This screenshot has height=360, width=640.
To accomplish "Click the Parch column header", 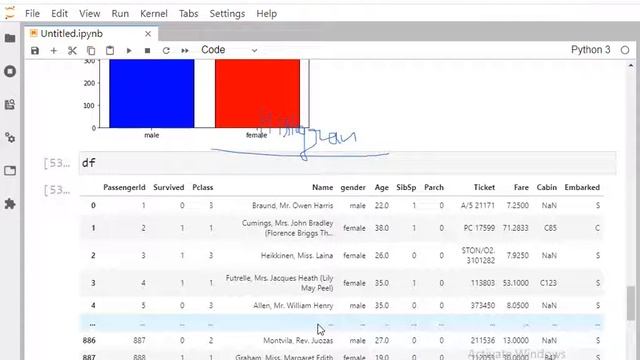I will click(434, 187).
